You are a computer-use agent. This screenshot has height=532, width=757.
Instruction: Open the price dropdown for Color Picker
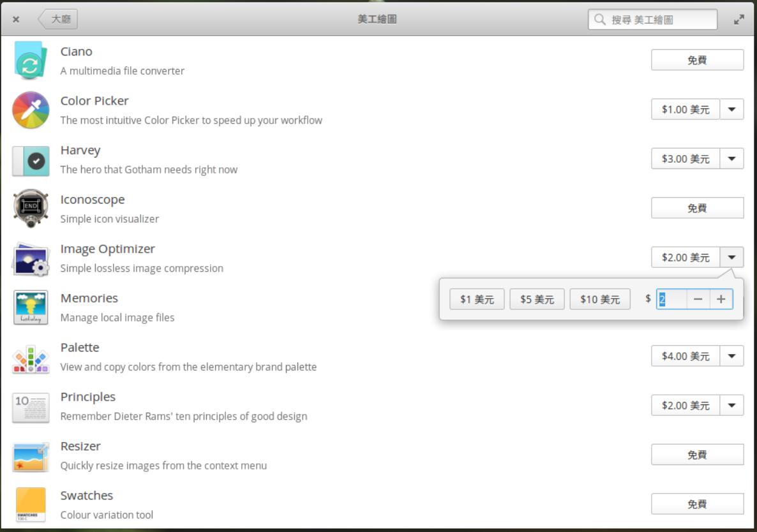pos(732,109)
